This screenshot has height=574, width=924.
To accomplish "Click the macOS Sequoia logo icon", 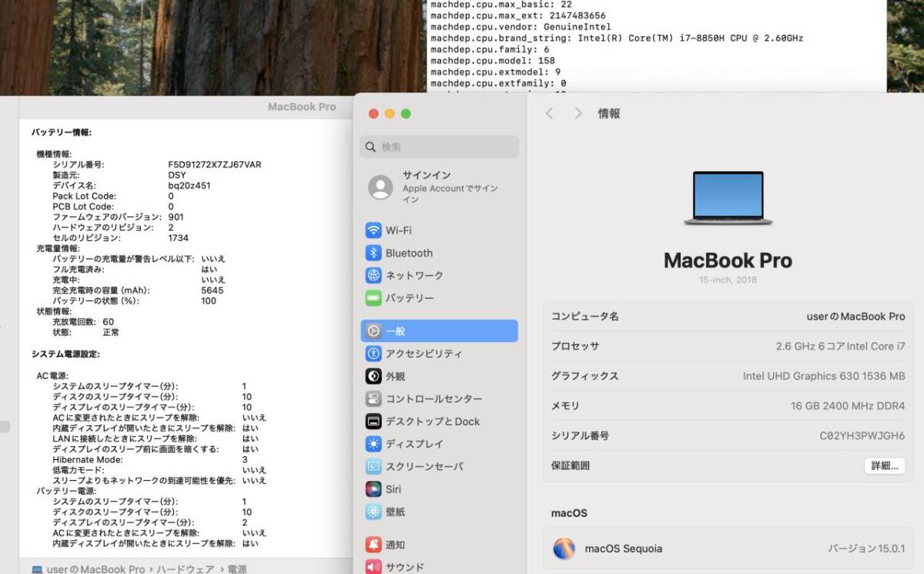I will 564,549.
